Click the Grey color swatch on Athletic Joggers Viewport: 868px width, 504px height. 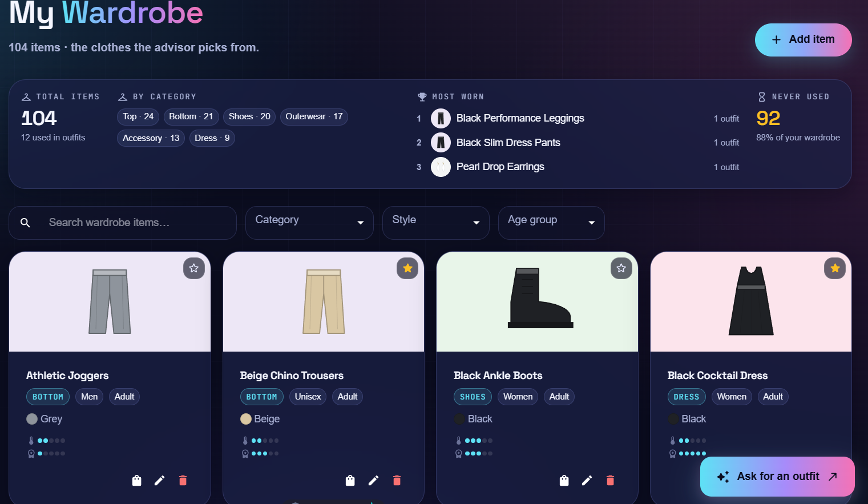click(x=32, y=419)
